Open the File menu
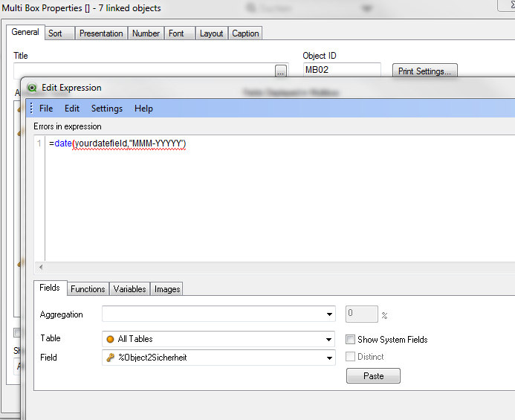This screenshot has width=515, height=420. [46, 109]
